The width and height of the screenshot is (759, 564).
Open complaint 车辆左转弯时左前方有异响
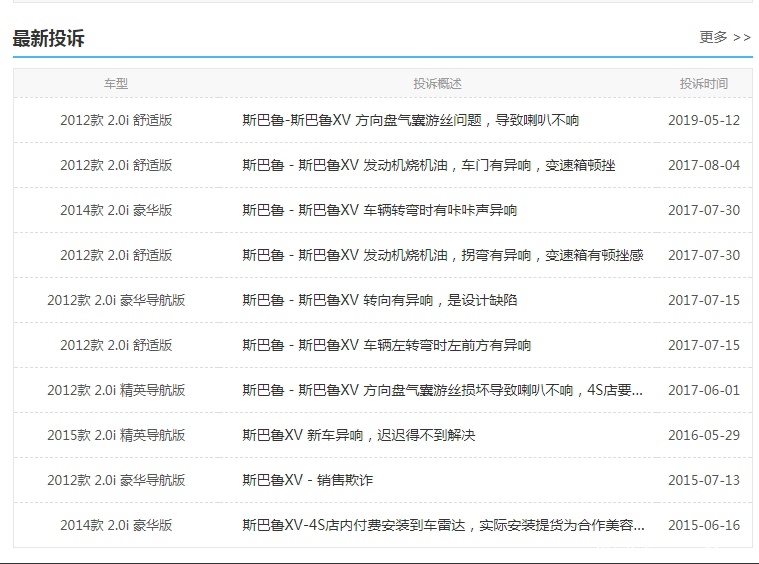coord(387,345)
